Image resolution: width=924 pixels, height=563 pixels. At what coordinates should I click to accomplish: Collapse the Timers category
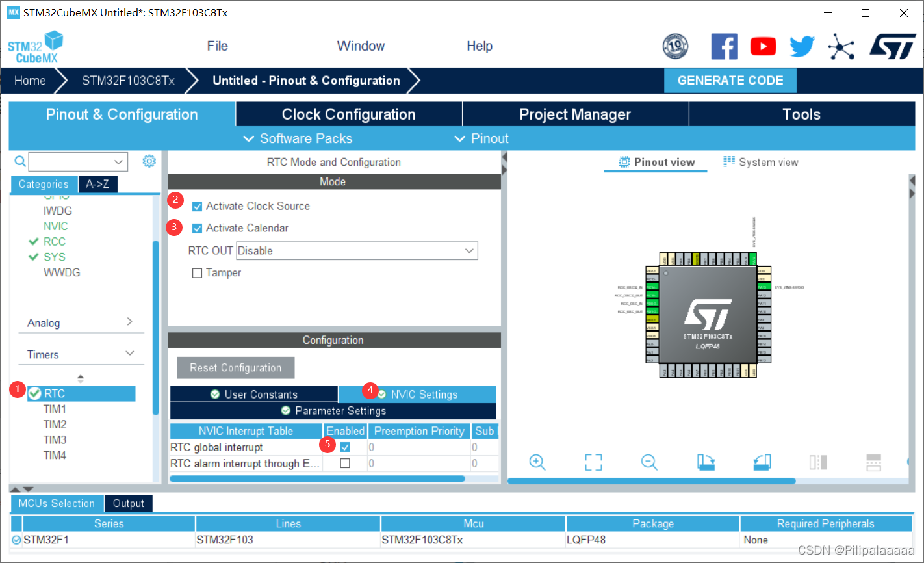[x=81, y=354]
